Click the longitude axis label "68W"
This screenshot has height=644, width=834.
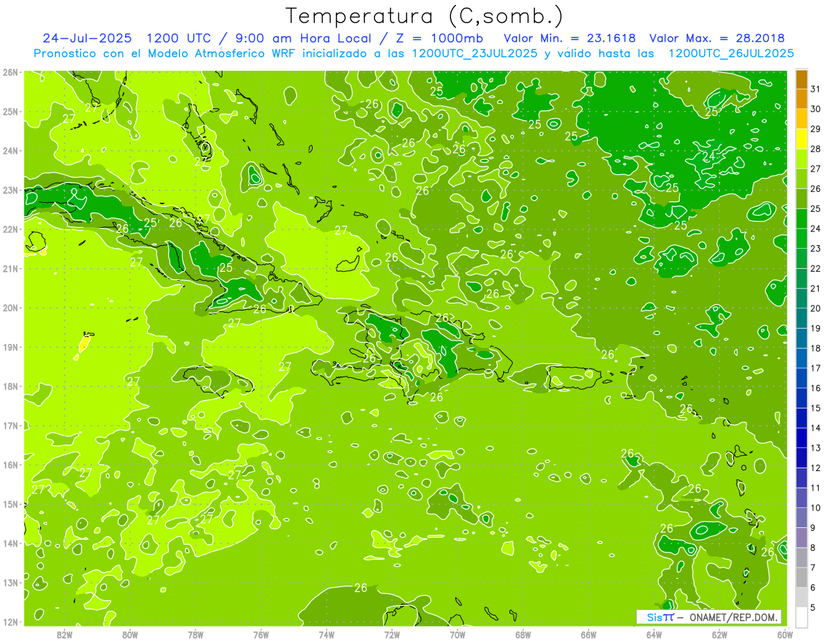coord(523,634)
